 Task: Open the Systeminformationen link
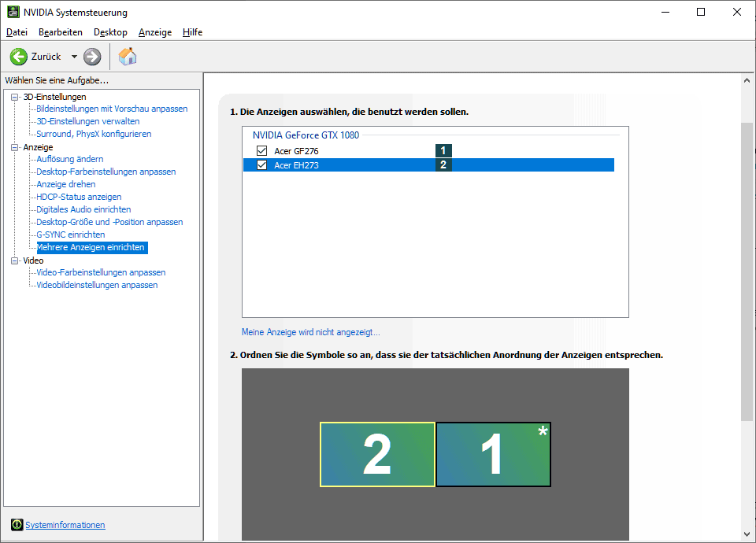65,525
